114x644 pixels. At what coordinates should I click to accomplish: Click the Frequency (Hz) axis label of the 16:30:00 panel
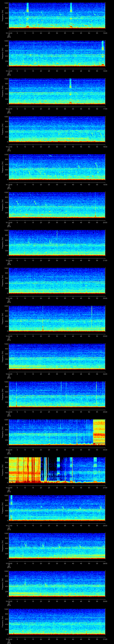[3, 622]
